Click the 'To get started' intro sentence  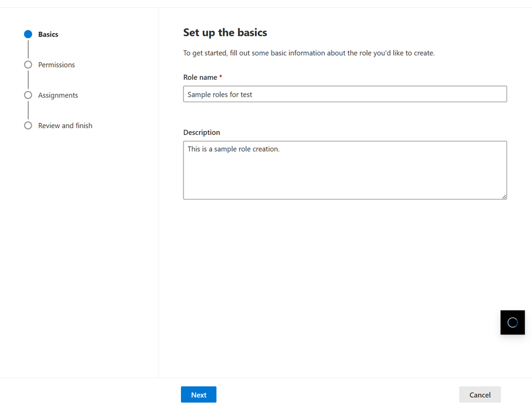coord(309,53)
